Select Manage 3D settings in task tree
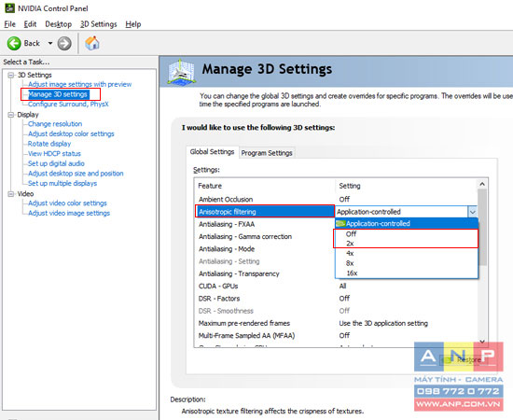 58,94
